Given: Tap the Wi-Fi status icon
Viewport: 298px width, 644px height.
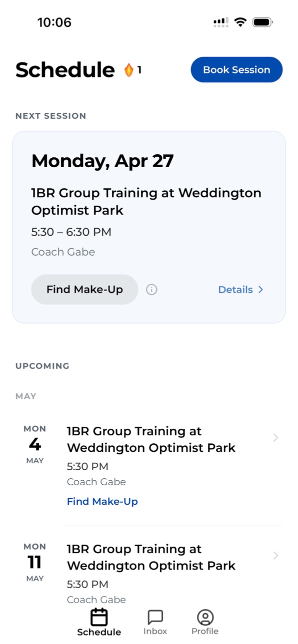Looking at the screenshot, I should coord(240,22).
